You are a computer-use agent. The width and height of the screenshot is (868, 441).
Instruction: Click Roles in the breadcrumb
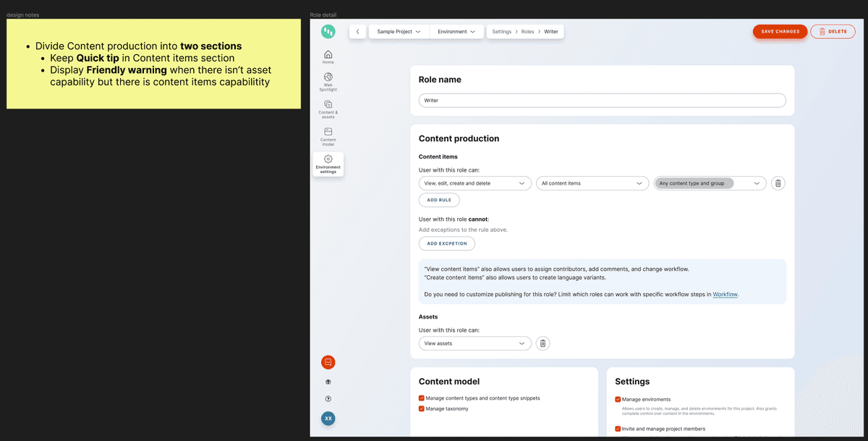click(x=527, y=32)
